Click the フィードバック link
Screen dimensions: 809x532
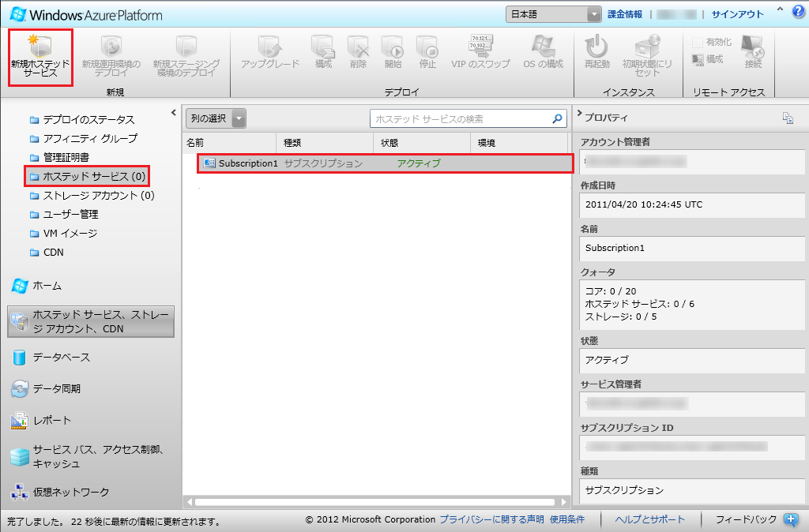pyautogui.click(x=746, y=519)
